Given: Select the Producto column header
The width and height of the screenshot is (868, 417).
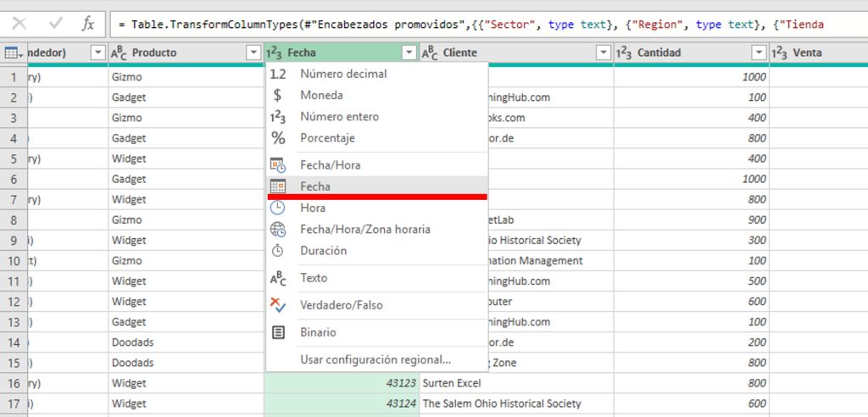Looking at the screenshot, I should [x=185, y=53].
